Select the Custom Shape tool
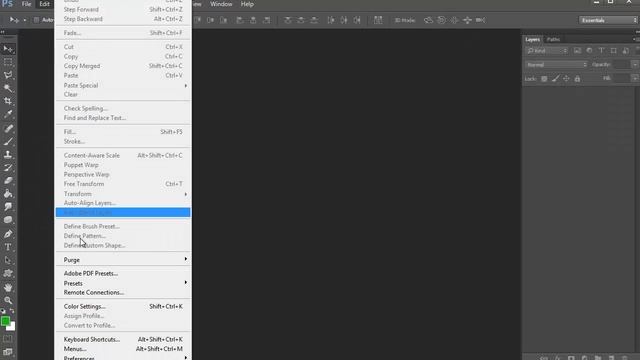The image size is (640, 360). pyautogui.click(x=8, y=273)
